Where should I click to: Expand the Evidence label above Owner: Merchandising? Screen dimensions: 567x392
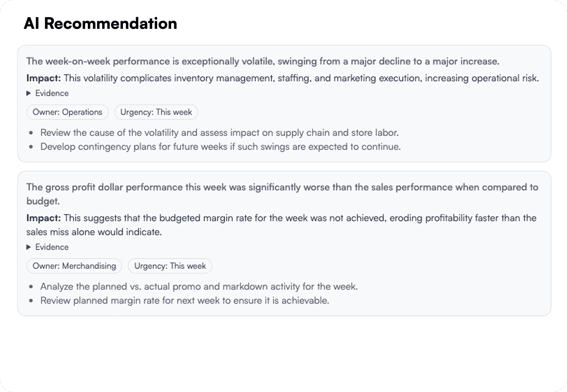click(x=52, y=247)
